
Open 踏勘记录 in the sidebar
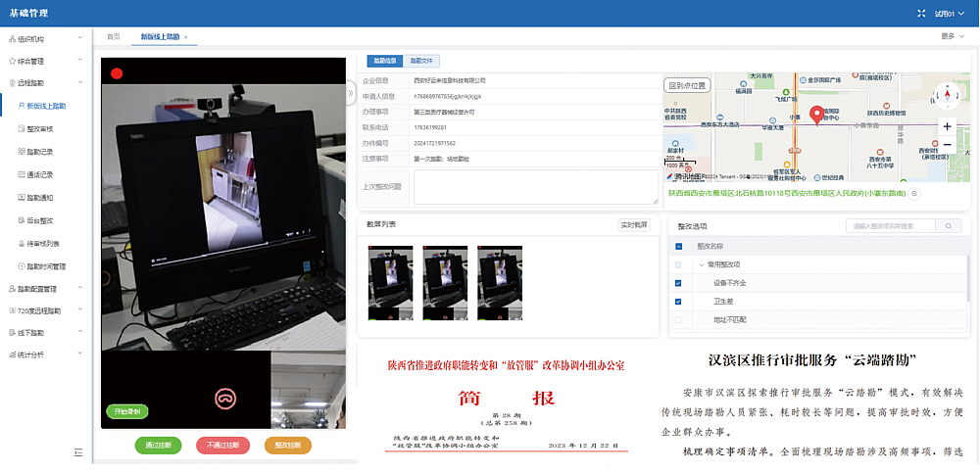tap(46, 152)
